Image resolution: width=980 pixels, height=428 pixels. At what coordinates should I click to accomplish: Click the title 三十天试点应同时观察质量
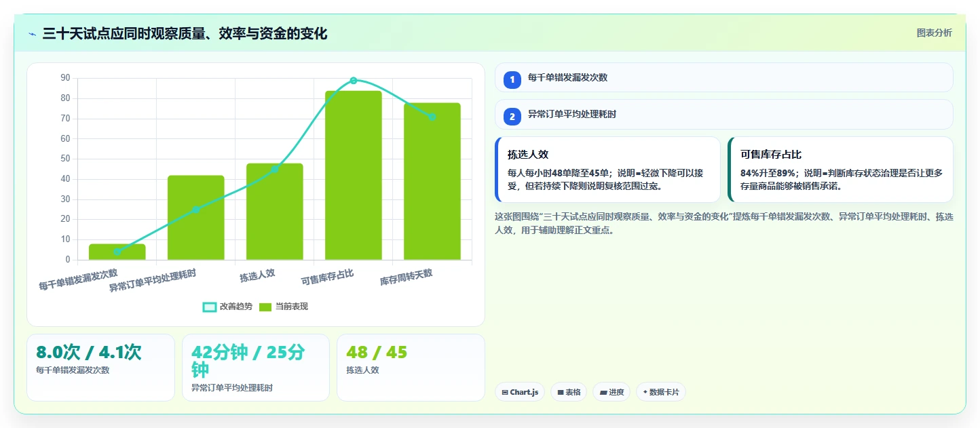click(185, 33)
